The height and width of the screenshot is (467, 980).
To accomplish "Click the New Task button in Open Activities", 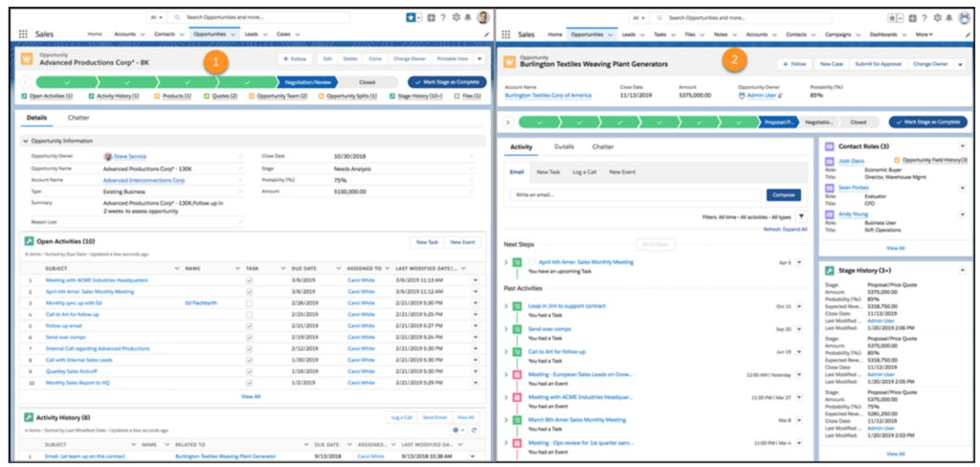I will pyautogui.click(x=428, y=242).
